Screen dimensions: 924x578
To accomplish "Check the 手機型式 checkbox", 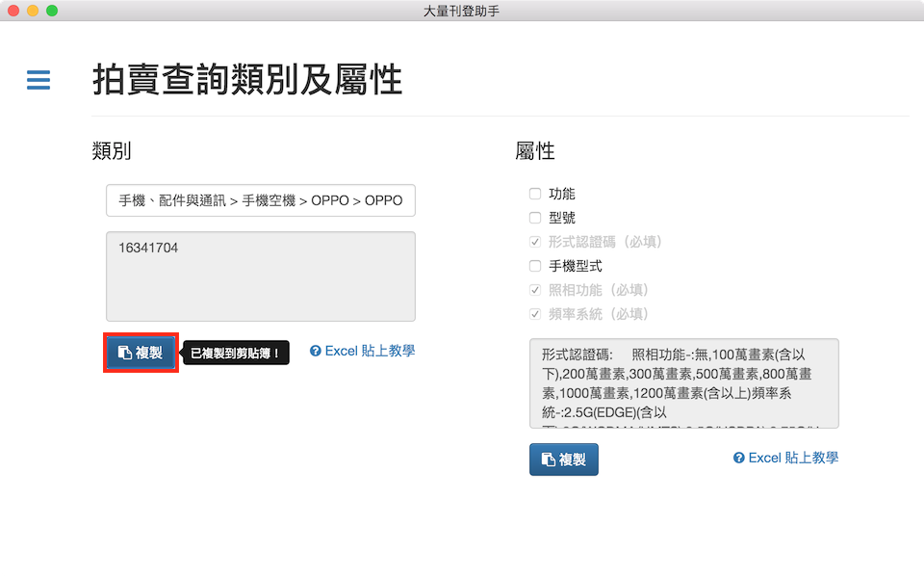I will pyautogui.click(x=535, y=266).
